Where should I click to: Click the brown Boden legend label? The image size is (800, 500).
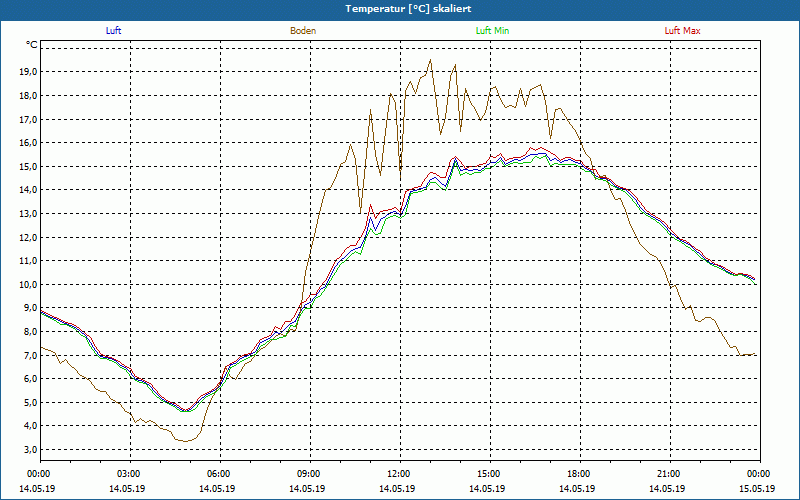tap(303, 31)
